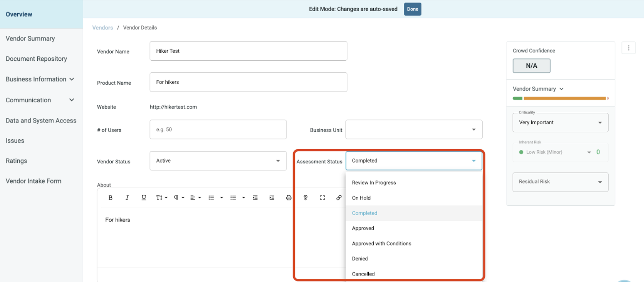Toggle underline formatting in About editor
The image size is (644, 283).
coord(144,198)
